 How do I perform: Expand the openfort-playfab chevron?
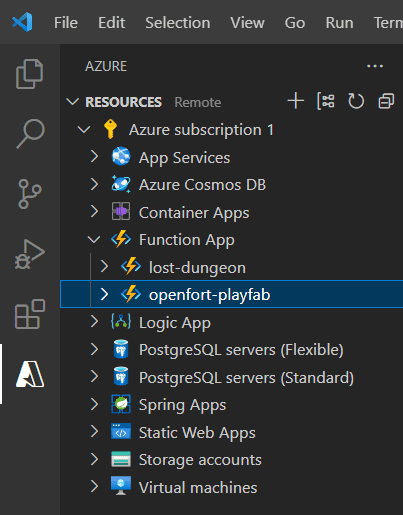pos(104,294)
